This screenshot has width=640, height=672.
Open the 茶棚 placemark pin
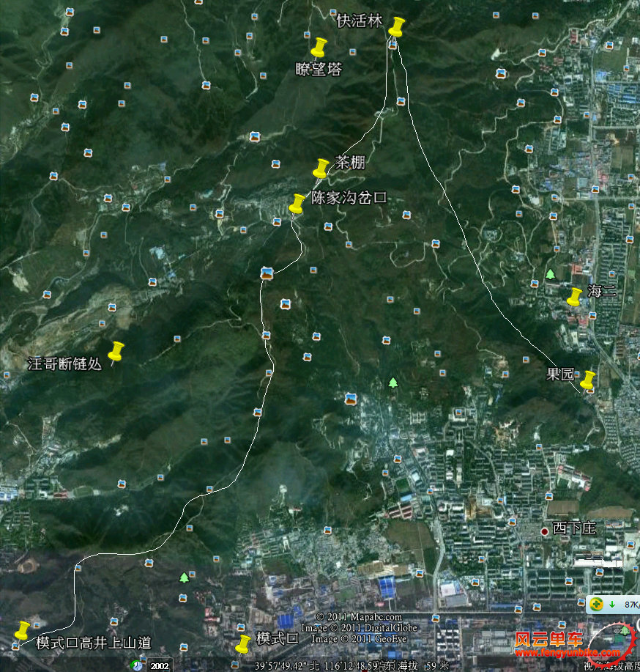pyautogui.click(x=321, y=169)
